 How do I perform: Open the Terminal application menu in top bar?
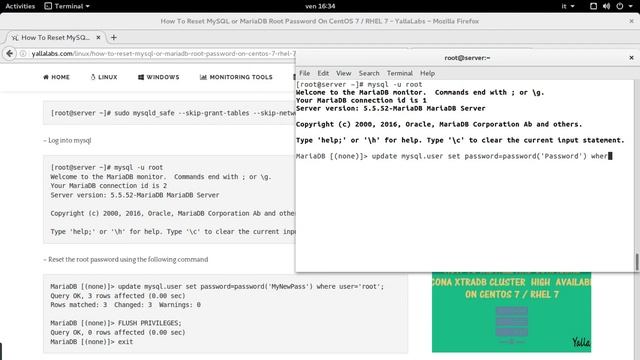tap(67, 6)
